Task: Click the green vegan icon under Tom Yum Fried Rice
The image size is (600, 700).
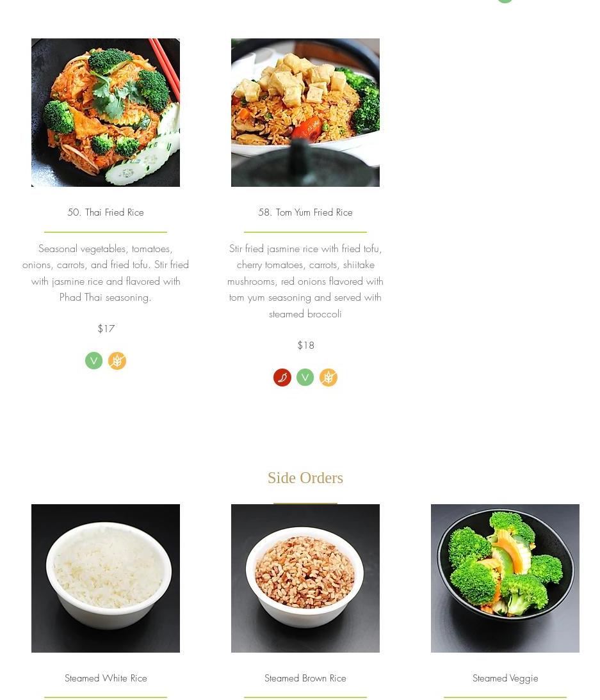Action: tap(305, 378)
